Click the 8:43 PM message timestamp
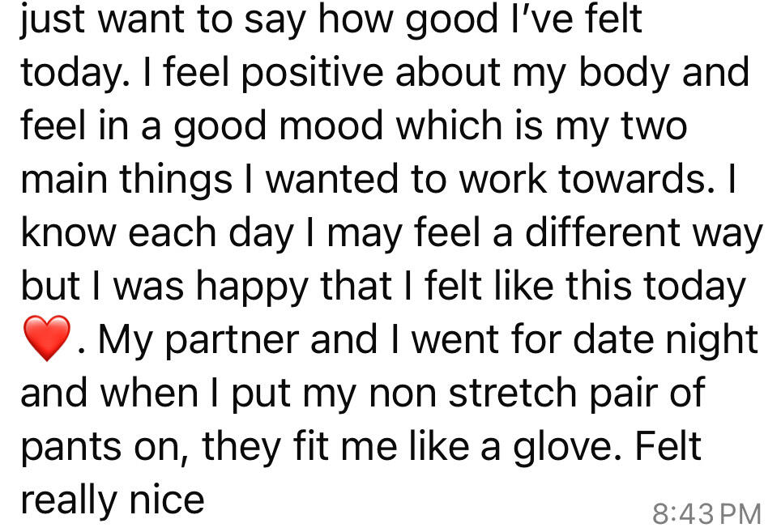Image resolution: width=781 pixels, height=532 pixels. pos(706,513)
